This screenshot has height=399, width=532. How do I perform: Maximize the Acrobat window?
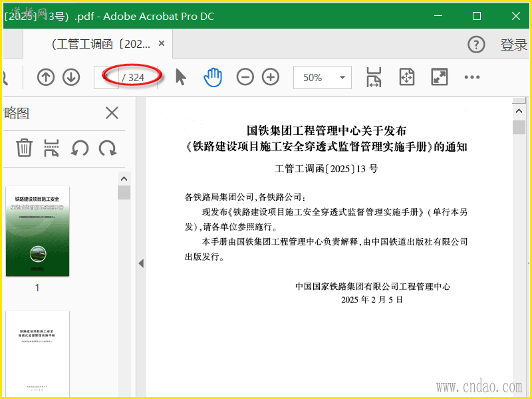[477, 16]
